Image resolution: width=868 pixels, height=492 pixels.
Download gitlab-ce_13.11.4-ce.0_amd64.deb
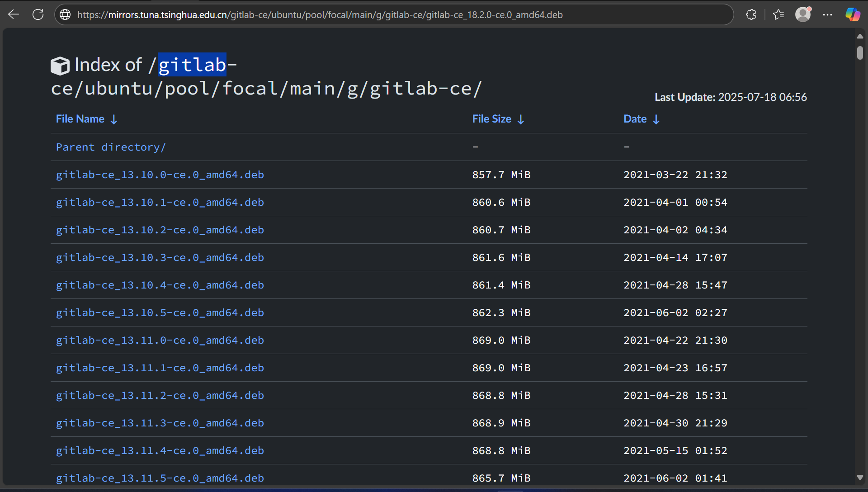click(x=160, y=450)
